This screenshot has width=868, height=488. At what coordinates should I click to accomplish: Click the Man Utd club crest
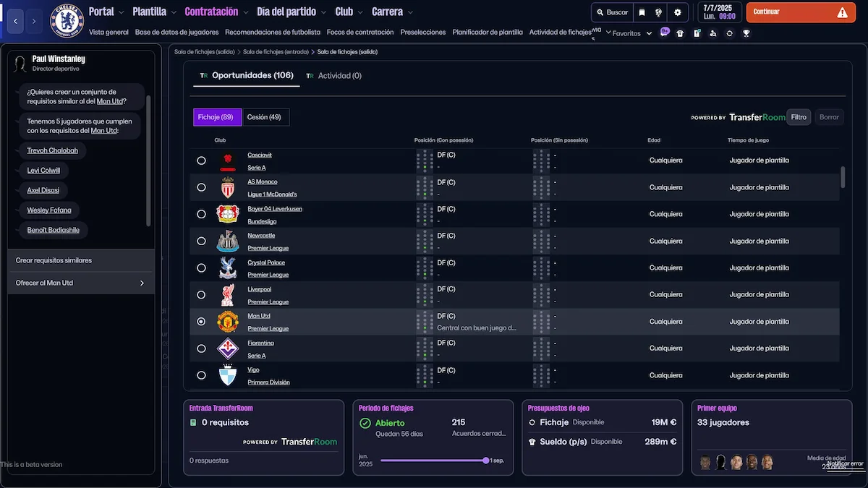point(228,322)
